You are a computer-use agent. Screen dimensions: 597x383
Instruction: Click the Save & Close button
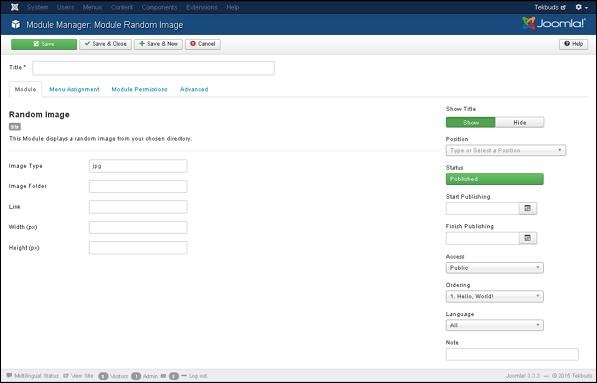tap(105, 44)
